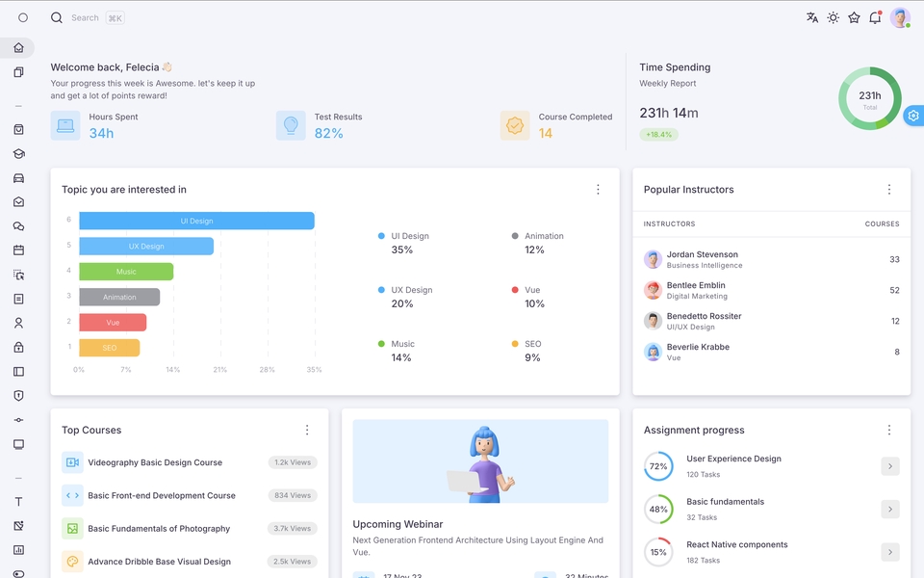The height and width of the screenshot is (578, 924).
Task: Click the 3.7k Views badge
Action: pos(293,529)
